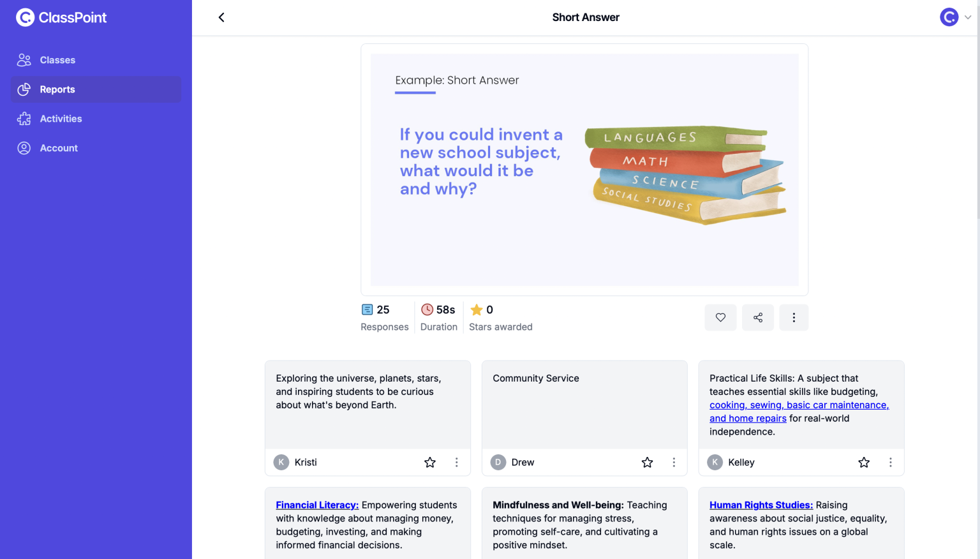This screenshot has width=980, height=559.
Task: Click the heart icon to favorite this report
Action: [720, 317]
